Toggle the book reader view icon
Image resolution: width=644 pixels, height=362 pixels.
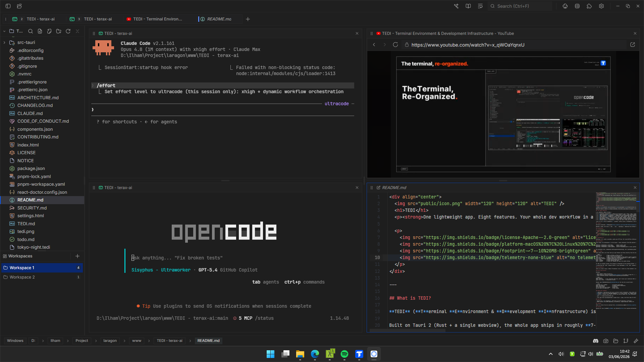pyautogui.click(x=468, y=6)
